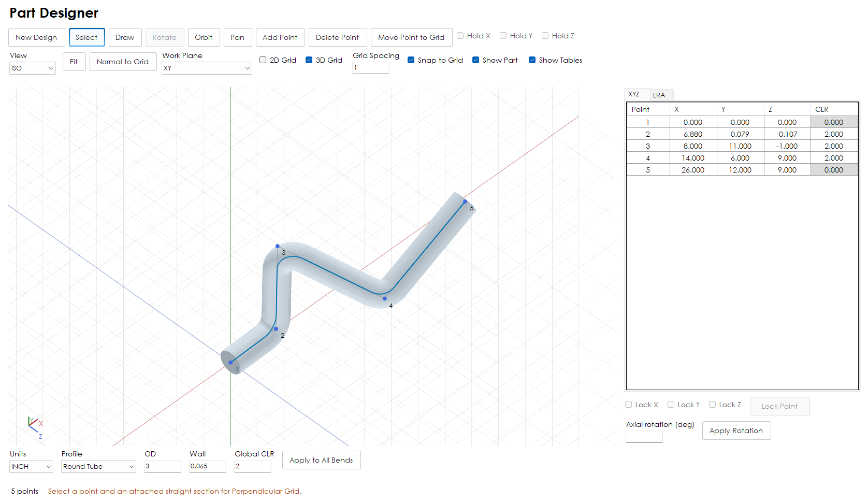Click Apply to All Bends
Viewport: 868px width, 502px height.
click(321, 460)
